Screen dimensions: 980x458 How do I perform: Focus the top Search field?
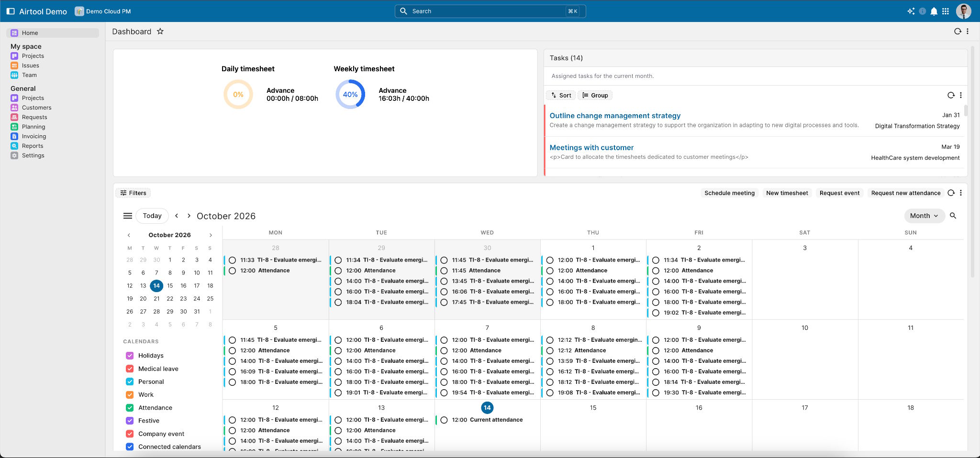tap(490, 11)
